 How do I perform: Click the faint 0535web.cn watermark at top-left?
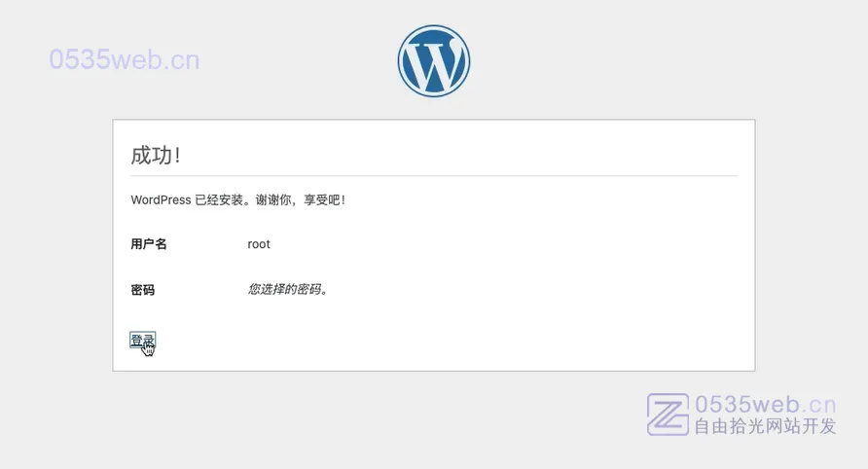coord(124,60)
